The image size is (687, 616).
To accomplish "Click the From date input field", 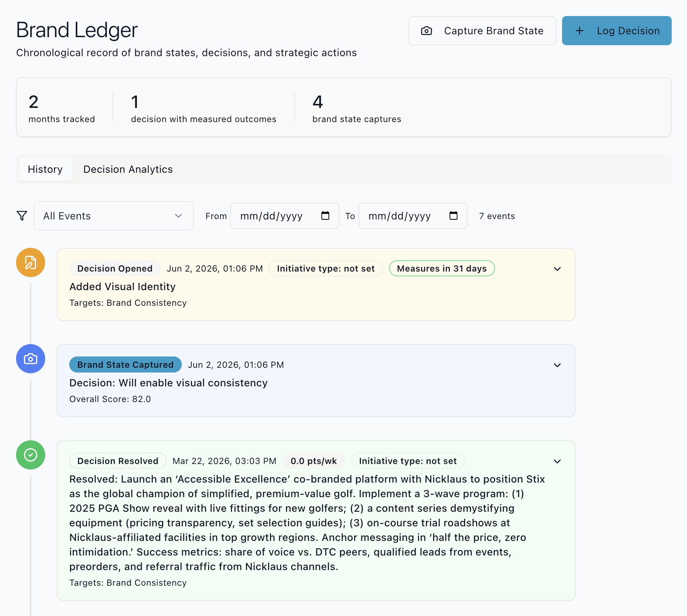I will click(x=285, y=216).
